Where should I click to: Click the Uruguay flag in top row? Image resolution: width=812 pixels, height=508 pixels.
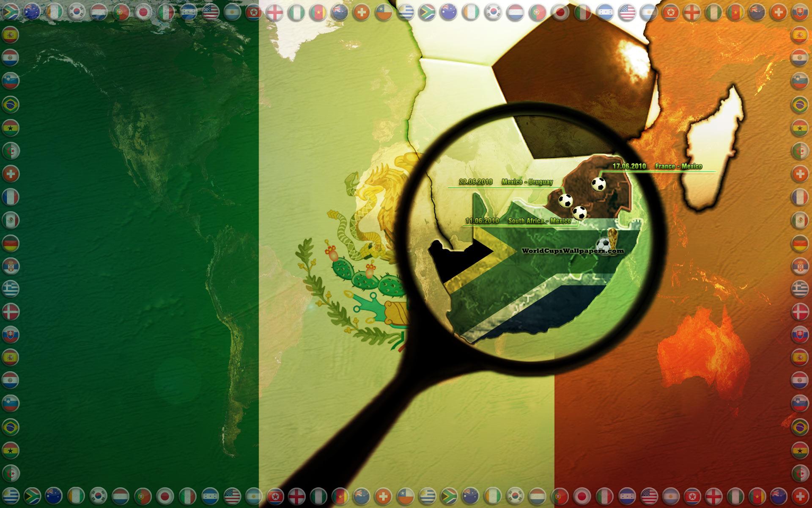coord(406,12)
